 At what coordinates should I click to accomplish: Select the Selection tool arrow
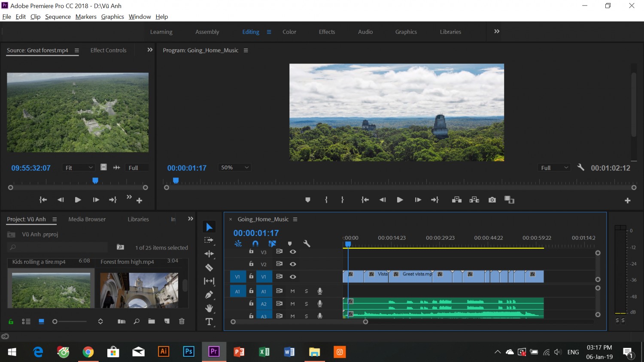(209, 227)
